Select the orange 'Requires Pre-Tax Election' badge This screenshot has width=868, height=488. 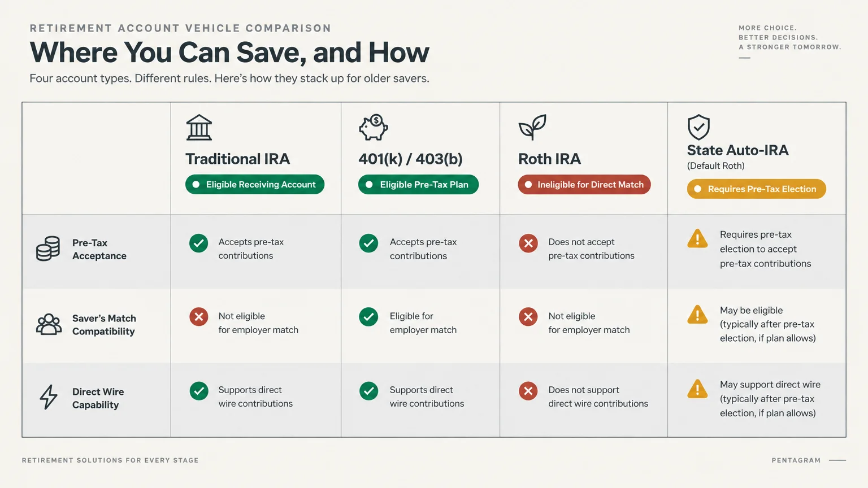757,189
